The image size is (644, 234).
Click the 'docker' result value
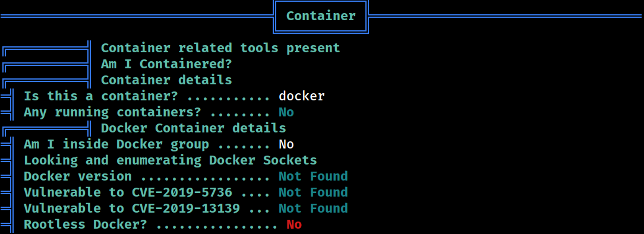pos(302,96)
